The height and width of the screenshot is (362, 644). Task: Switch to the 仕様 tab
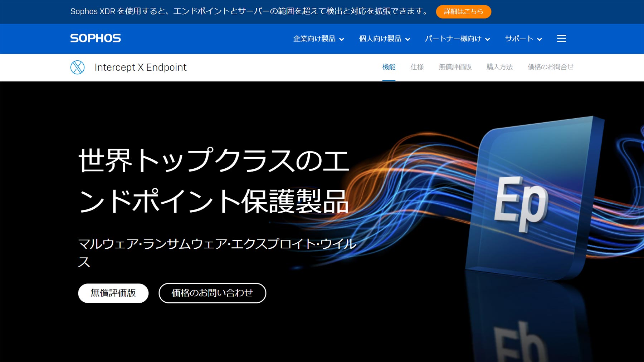pos(417,67)
